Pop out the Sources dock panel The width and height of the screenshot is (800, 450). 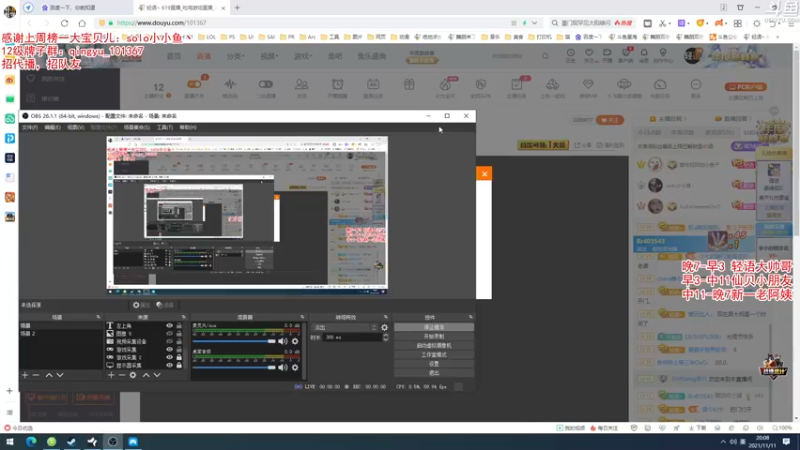click(184, 317)
